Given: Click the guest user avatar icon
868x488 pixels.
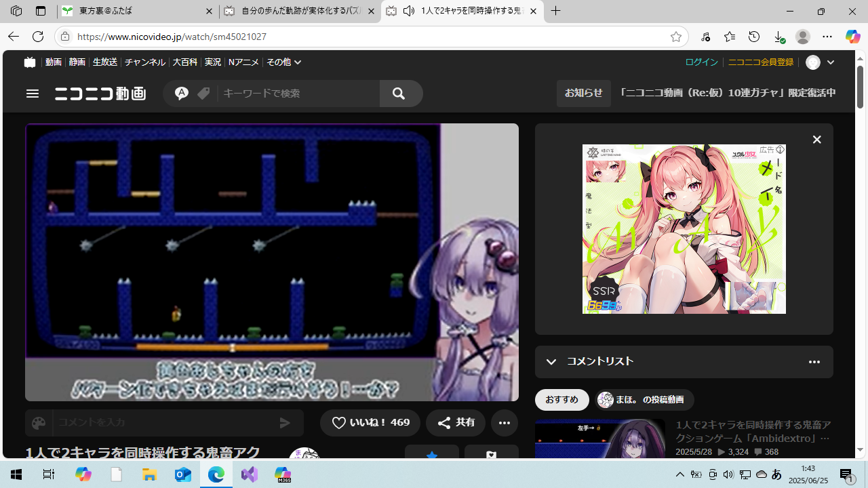Looking at the screenshot, I should pyautogui.click(x=813, y=62).
